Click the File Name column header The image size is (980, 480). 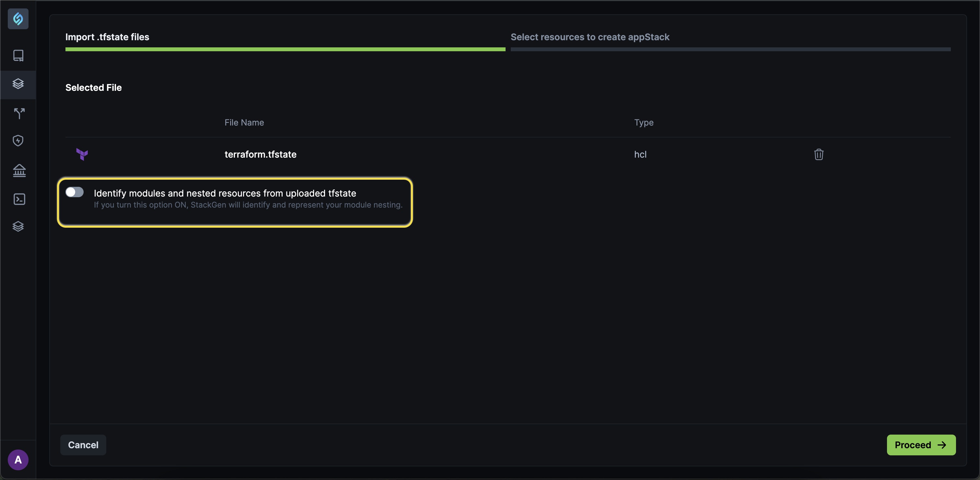[x=244, y=122]
